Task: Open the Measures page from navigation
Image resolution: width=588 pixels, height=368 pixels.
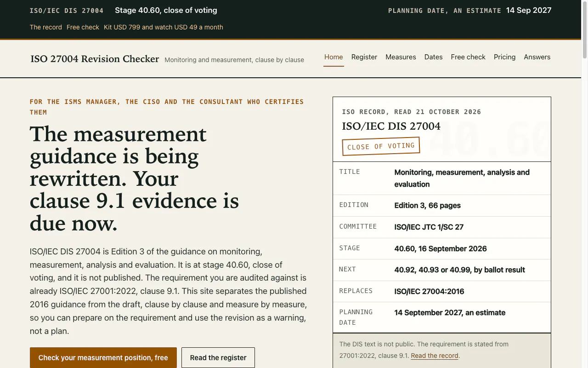Action: click(401, 57)
